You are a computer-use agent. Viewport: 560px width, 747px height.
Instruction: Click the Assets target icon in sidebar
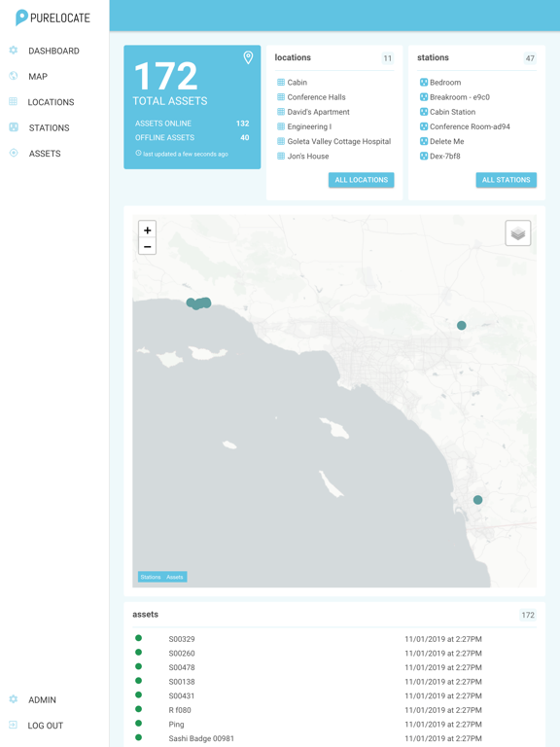point(14,153)
